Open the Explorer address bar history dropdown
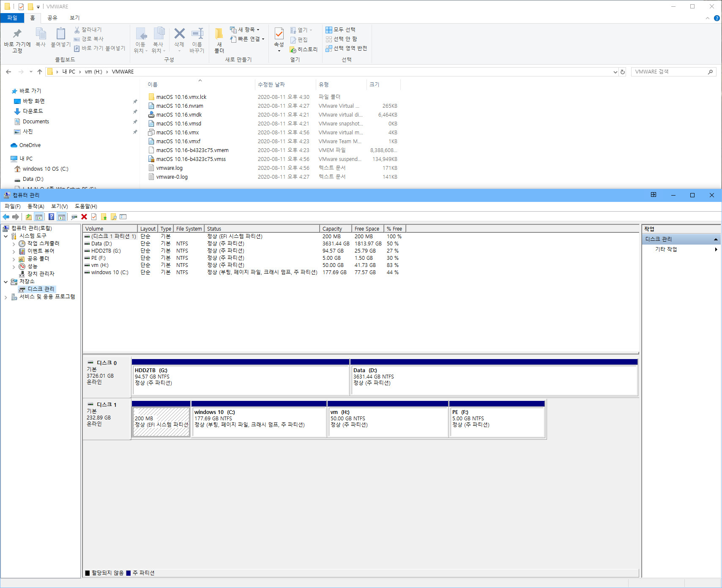 [615, 72]
